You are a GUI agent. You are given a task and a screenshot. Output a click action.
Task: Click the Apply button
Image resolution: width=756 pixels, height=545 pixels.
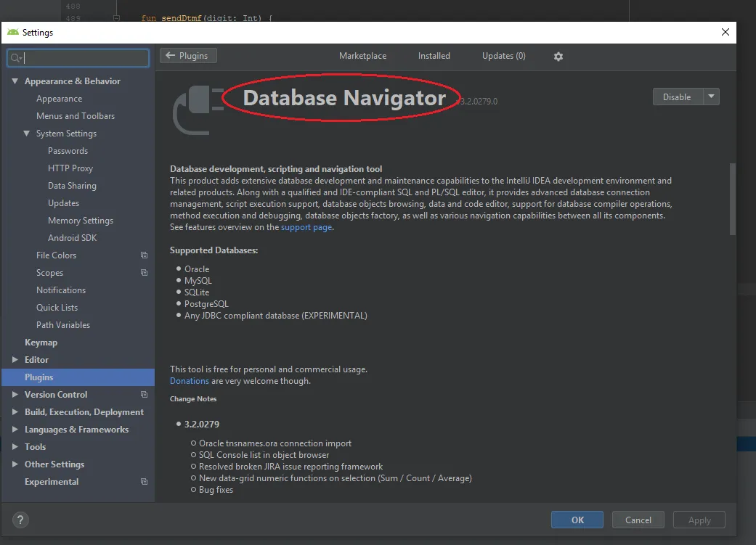pos(699,520)
